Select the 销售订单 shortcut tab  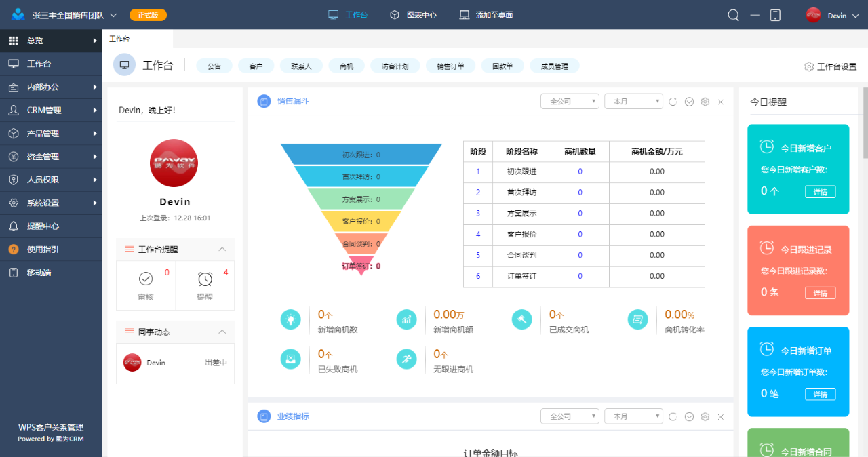click(450, 66)
